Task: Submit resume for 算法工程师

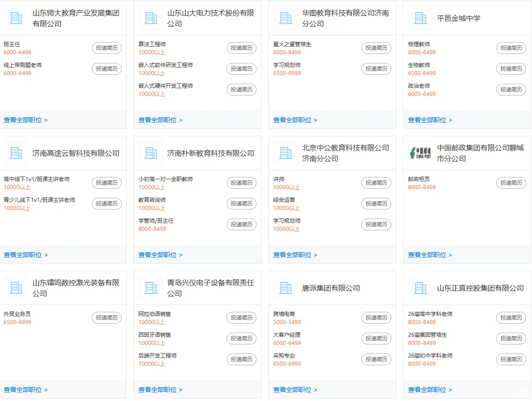Action: [242, 48]
